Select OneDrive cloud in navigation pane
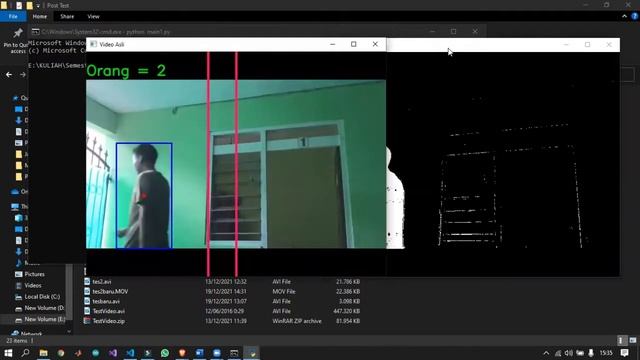Image resolution: width=640 pixels, height=360 pixels. click(15, 191)
